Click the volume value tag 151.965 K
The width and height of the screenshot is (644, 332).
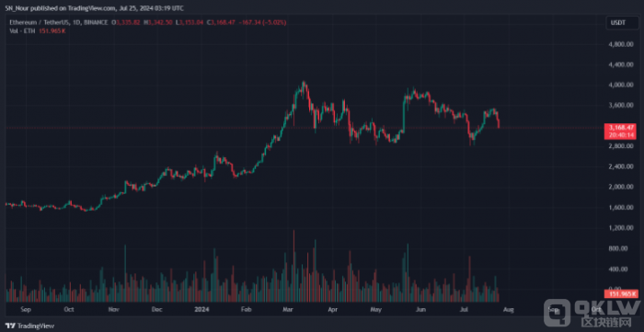[x=620, y=293]
